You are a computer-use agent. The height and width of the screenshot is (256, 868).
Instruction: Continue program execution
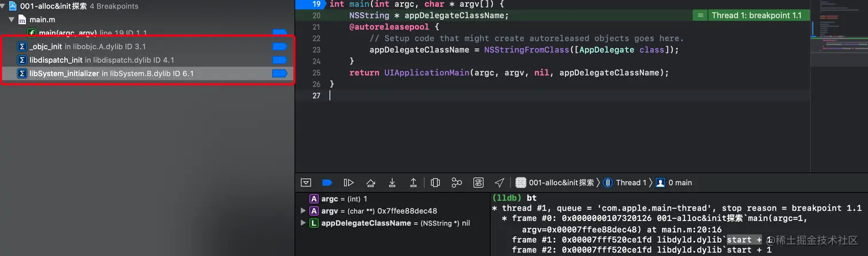point(348,183)
